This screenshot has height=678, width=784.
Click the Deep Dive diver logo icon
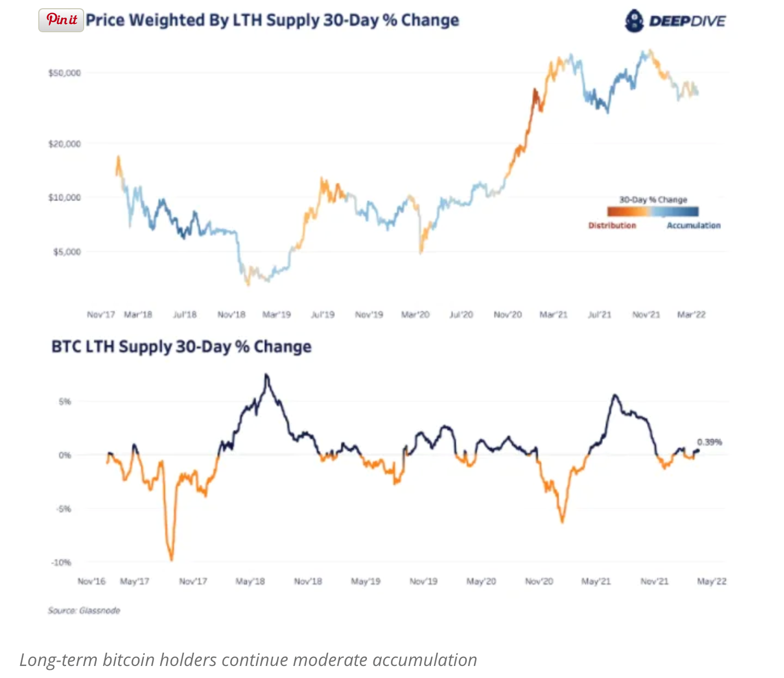tap(634, 21)
